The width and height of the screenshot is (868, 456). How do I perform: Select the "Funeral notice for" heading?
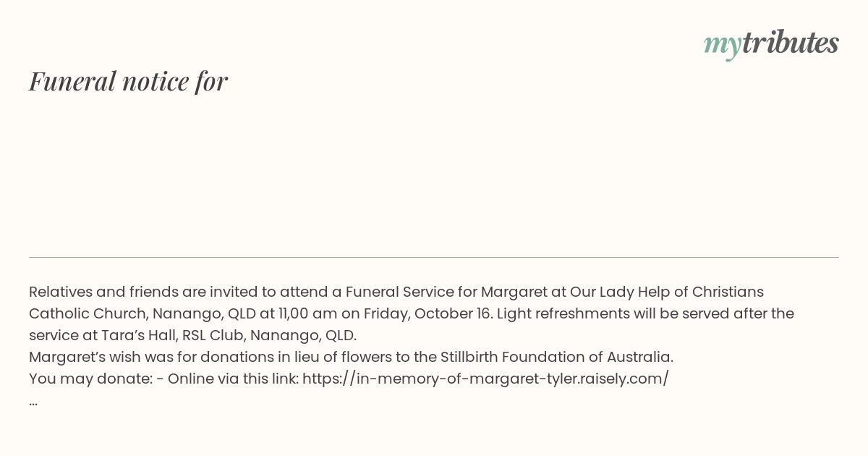(128, 81)
